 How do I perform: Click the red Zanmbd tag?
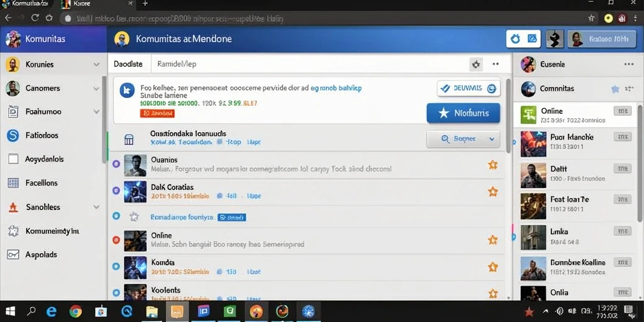tap(157, 113)
